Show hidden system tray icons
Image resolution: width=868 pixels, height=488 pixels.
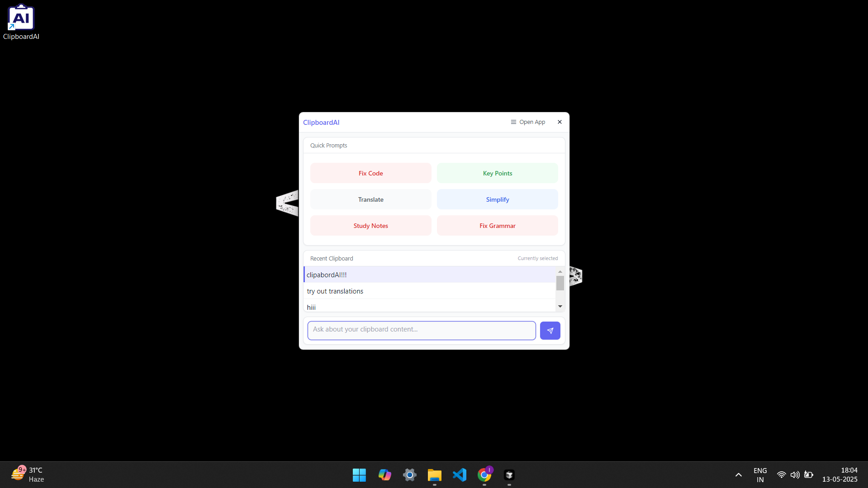tap(738, 475)
